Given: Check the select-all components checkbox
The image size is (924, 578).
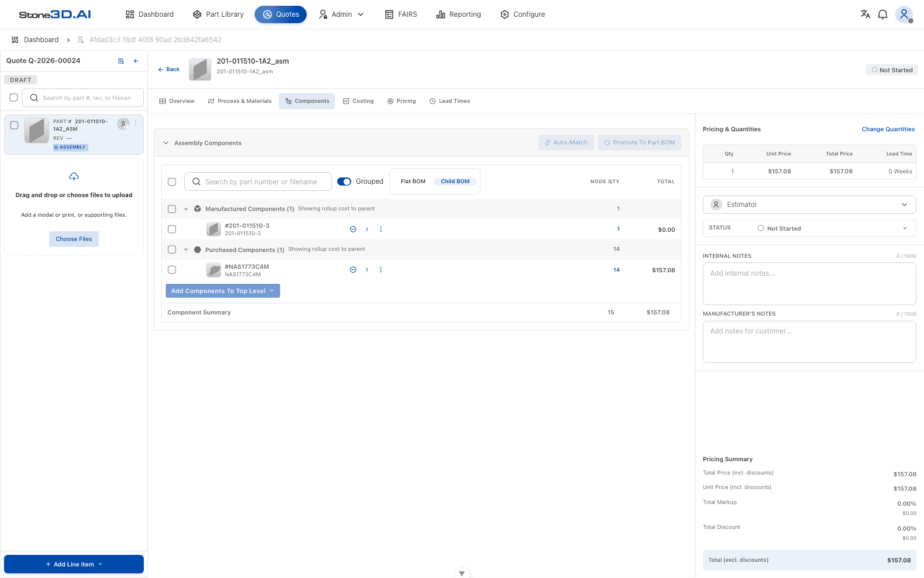Looking at the screenshot, I should pos(172,181).
